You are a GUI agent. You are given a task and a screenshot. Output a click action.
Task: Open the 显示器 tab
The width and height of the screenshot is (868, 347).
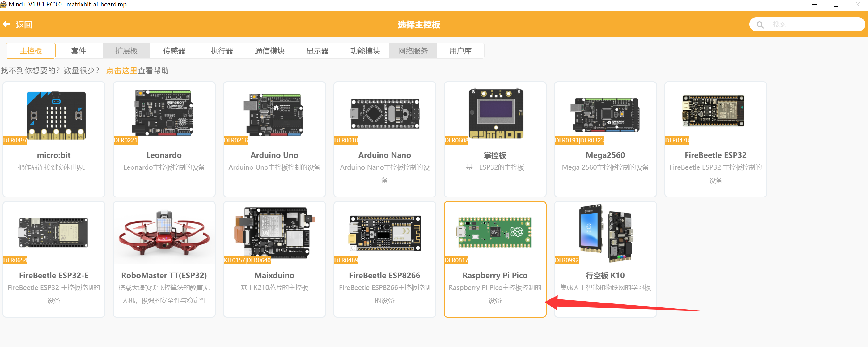tap(317, 51)
